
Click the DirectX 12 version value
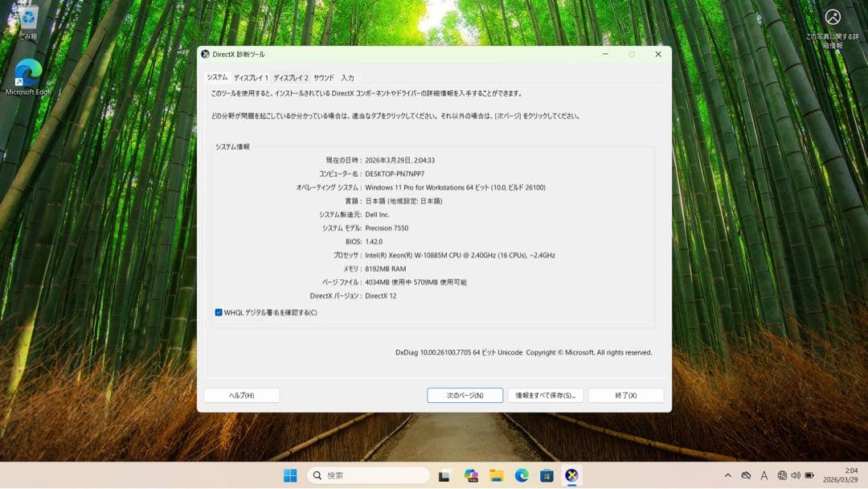tap(381, 296)
